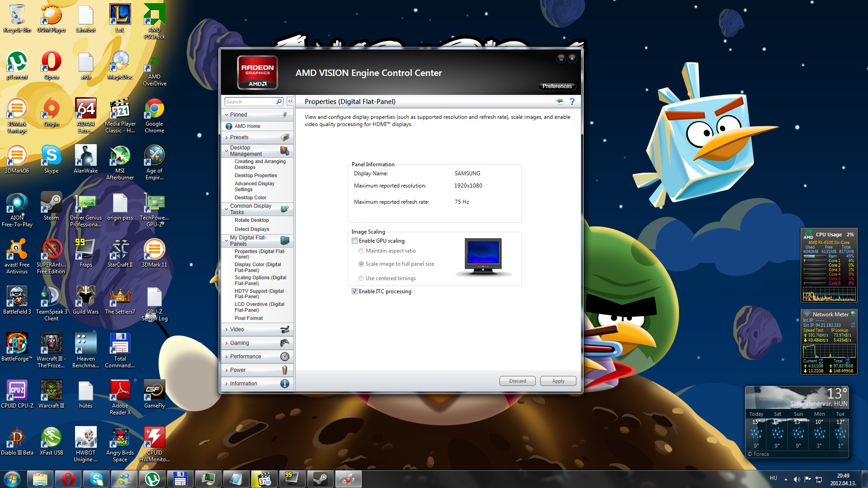This screenshot has width=868, height=488.
Task: Open Scaling Options (Digital Flat-Panel) page
Action: pyautogui.click(x=260, y=281)
